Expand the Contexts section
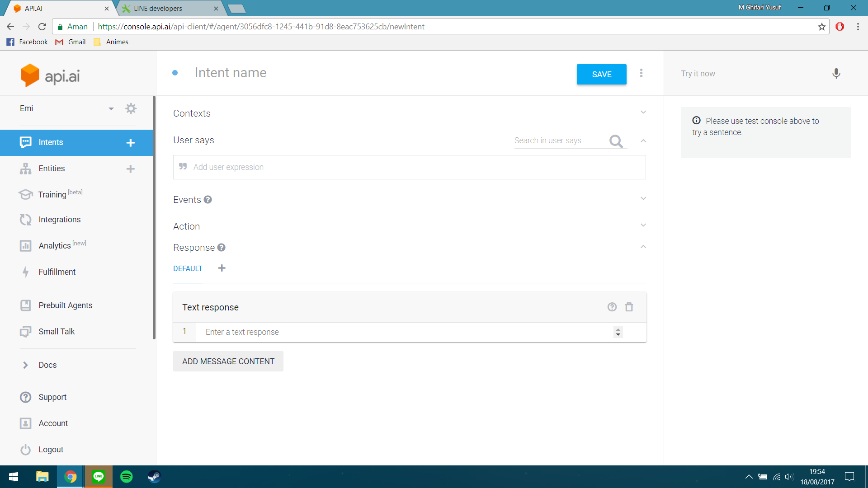 pos(643,113)
